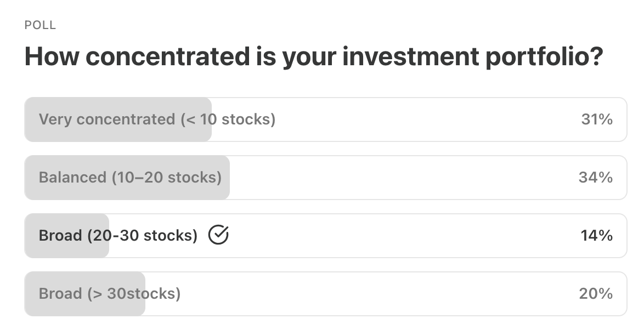
Task: Click the POLL label above the question
Action: 40,25
